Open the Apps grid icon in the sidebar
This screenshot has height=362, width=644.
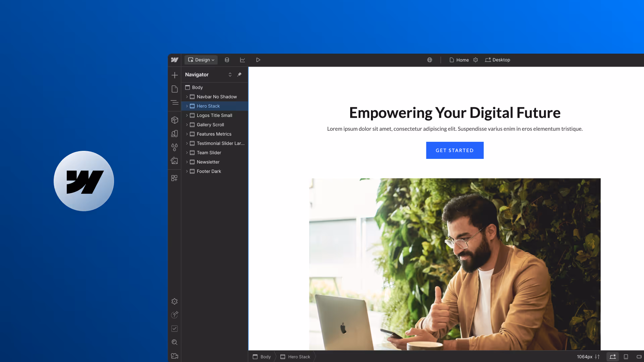tap(174, 178)
